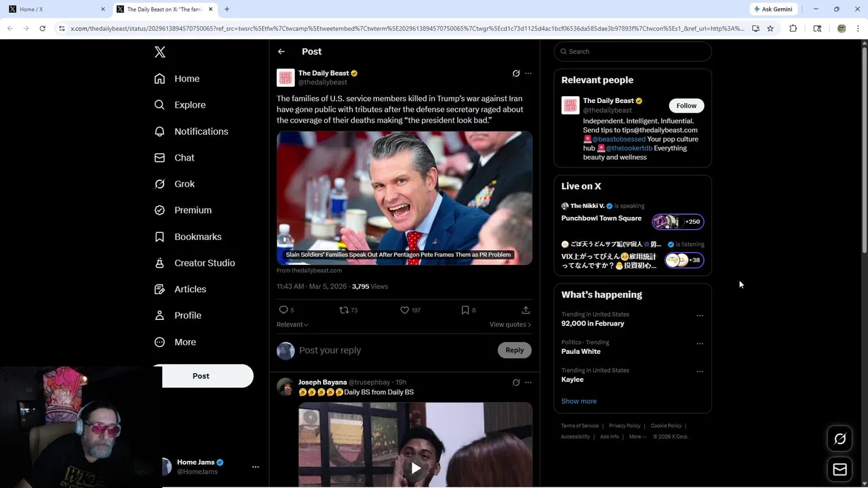Click the Bookmarks bookmark icon in sidebar
The image size is (868, 488).
click(160, 237)
